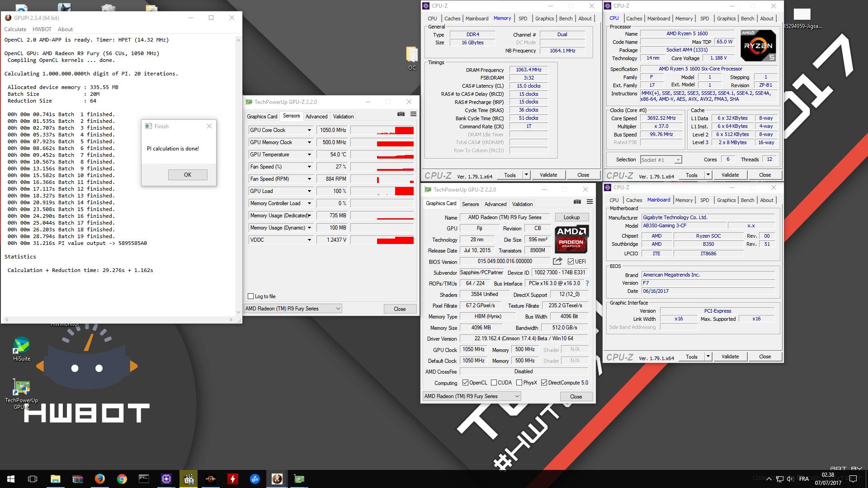Click the GPUPI vertical scrollbar down arrow
Viewport: 868px width, 488px height.
[x=238, y=312]
